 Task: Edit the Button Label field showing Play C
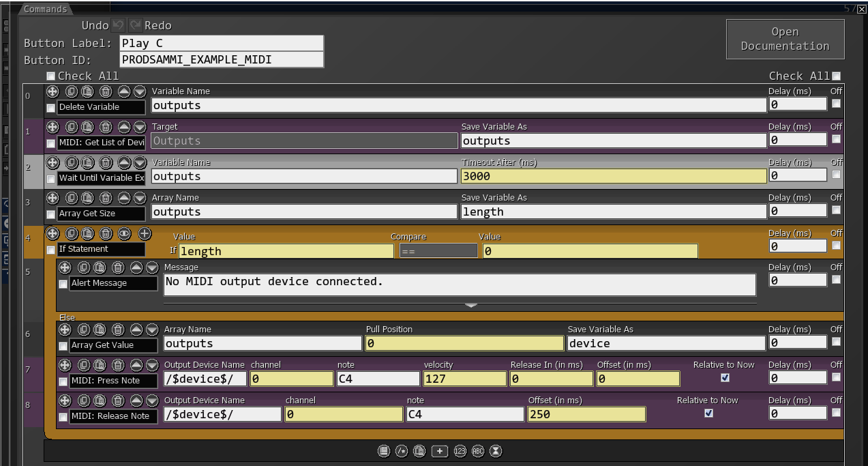click(221, 43)
